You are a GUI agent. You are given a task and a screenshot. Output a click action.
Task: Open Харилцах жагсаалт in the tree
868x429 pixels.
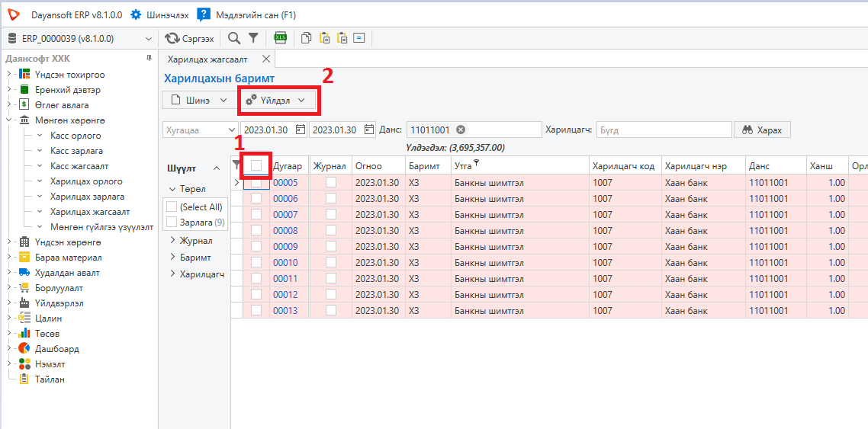pos(90,212)
